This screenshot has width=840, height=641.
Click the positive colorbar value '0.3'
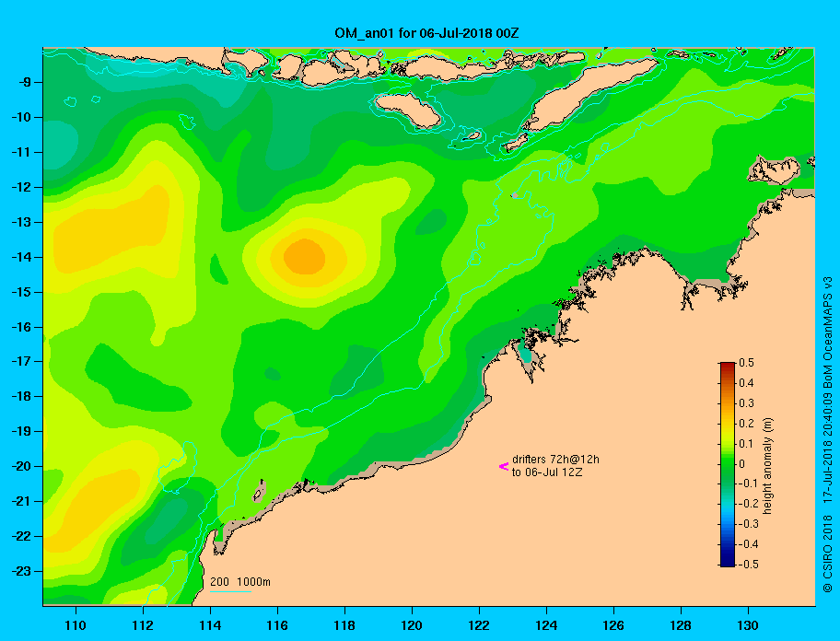(x=746, y=403)
